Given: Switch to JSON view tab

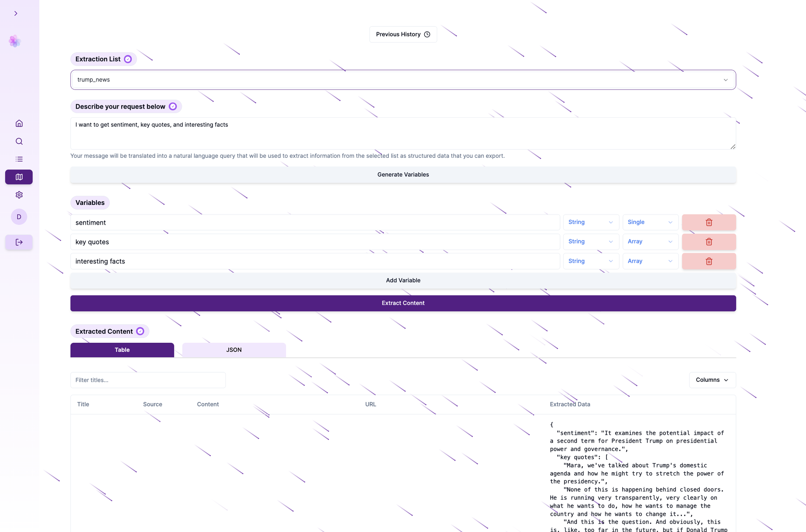Looking at the screenshot, I should [x=233, y=350].
